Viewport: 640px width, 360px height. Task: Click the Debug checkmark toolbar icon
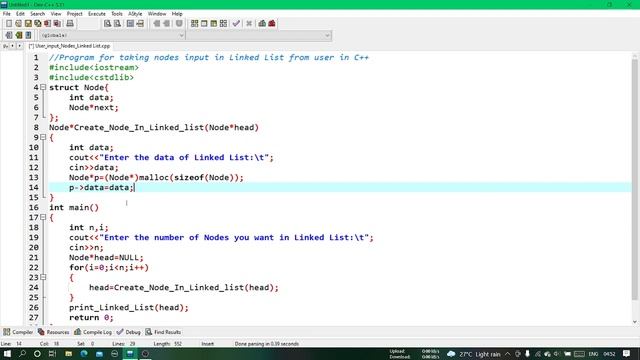tap(236, 24)
